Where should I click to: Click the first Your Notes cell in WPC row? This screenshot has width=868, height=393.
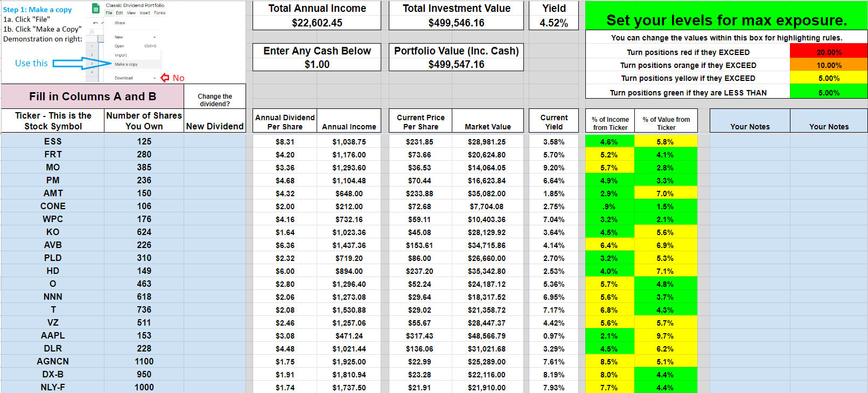[750, 219]
